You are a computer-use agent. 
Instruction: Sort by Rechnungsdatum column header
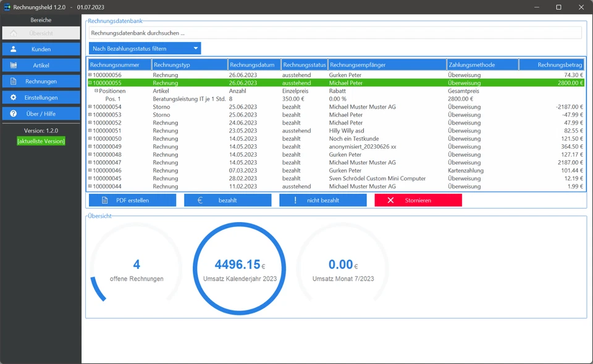click(254, 65)
